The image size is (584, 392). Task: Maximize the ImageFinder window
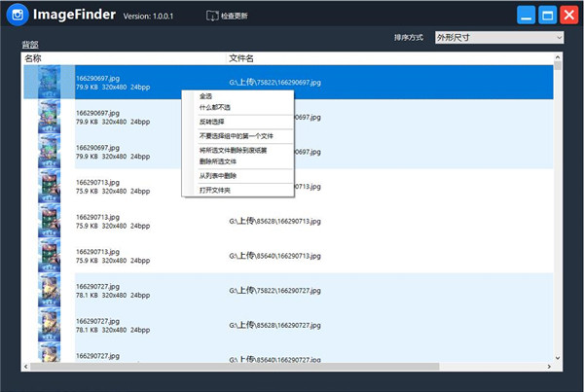pos(547,16)
